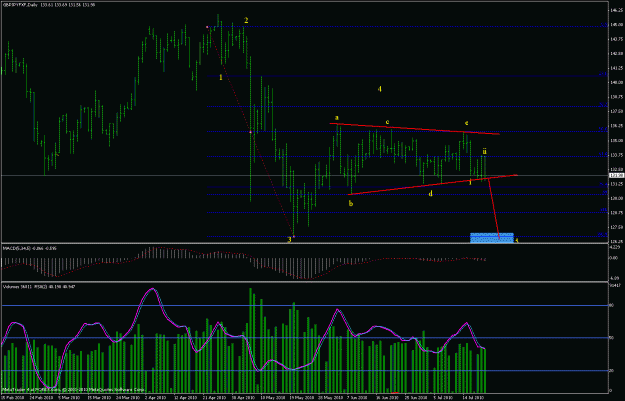Click the GBPJPY Daily chart title text
625x401 pixels.
coord(49,5)
